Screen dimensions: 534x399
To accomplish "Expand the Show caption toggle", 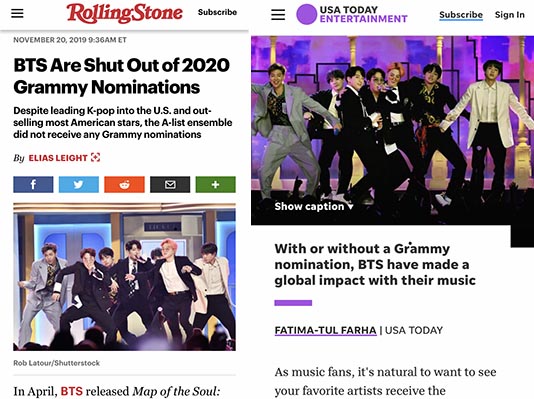I will coord(314,206).
